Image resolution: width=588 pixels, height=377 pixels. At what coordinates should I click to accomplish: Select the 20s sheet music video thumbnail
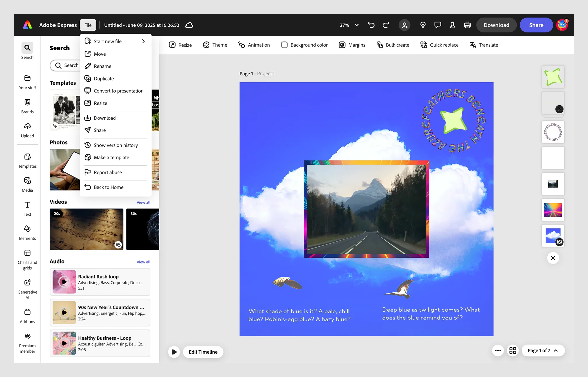(x=86, y=229)
